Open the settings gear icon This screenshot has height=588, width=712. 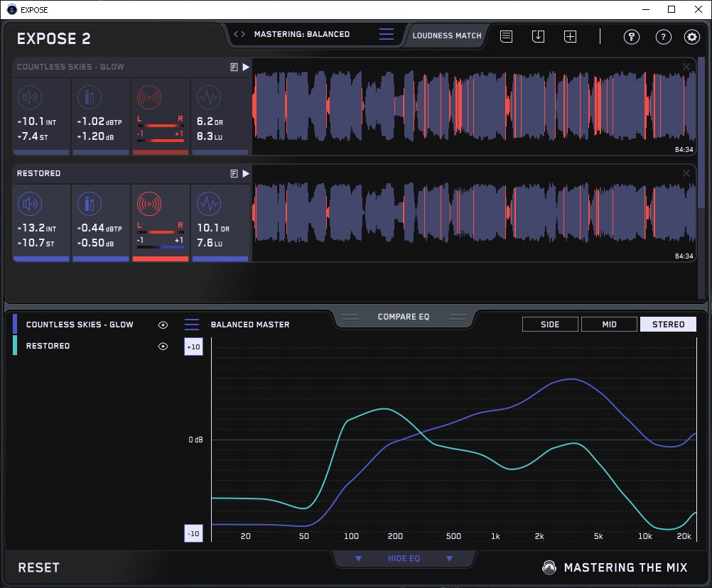click(x=691, y=37)
